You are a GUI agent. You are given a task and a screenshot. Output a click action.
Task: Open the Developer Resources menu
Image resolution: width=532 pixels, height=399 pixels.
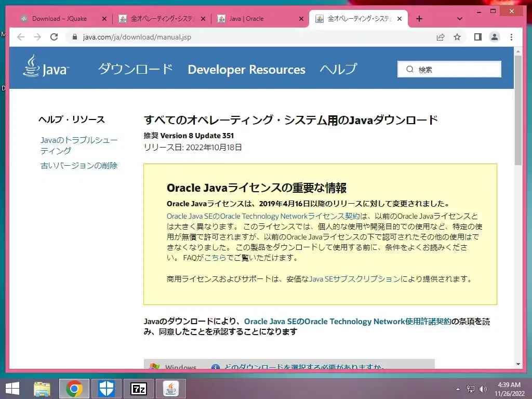246,70
